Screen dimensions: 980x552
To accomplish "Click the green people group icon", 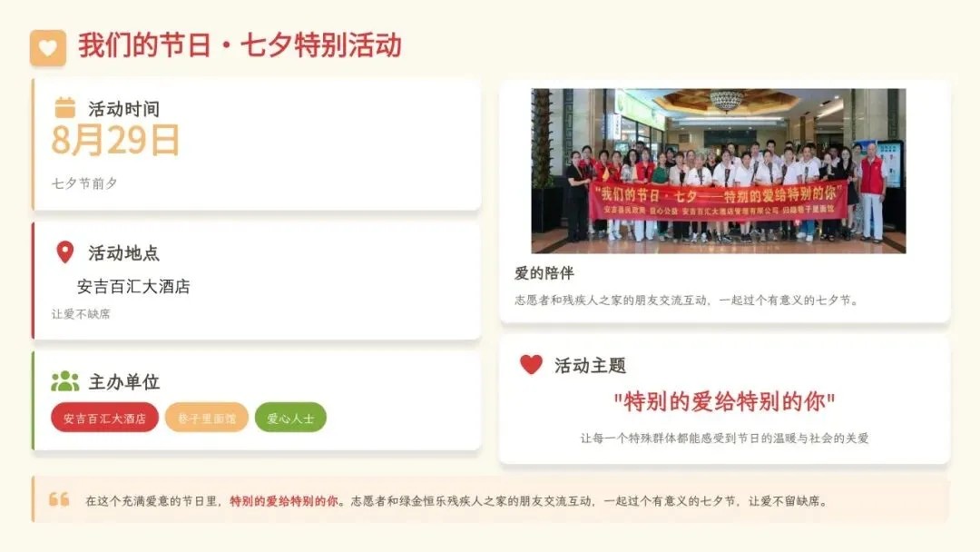I will (x=65, y=381).
